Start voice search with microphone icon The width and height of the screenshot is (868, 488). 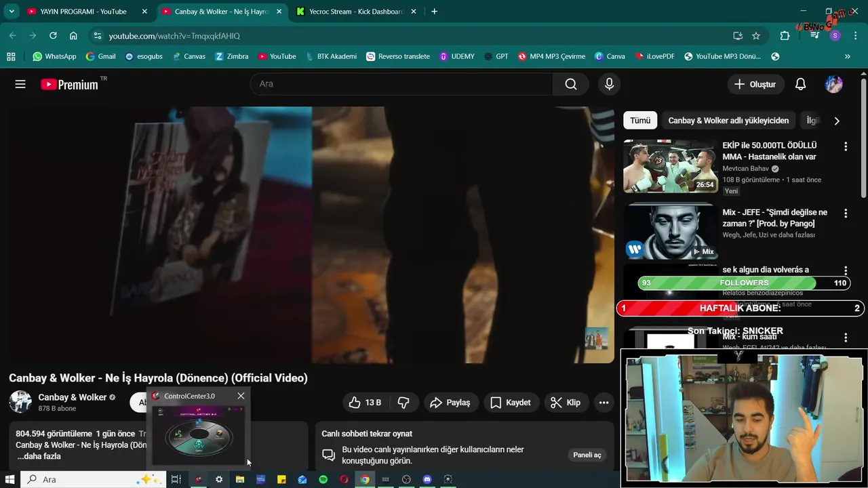pyautogui.click(x=609, y=84)
